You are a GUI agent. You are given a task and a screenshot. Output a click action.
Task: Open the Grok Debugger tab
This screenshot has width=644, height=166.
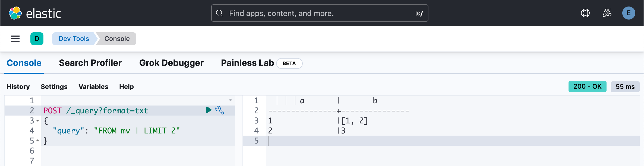171,63
